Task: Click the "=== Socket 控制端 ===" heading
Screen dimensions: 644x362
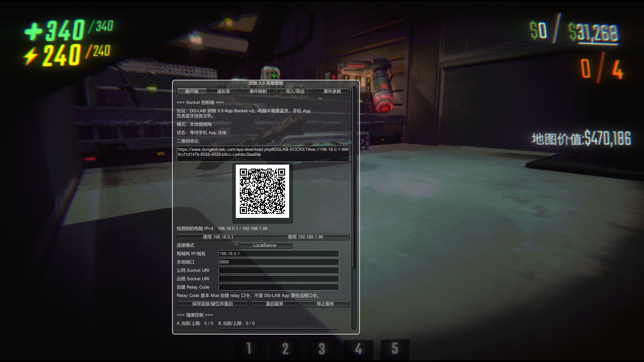Action: click(200, 103)
